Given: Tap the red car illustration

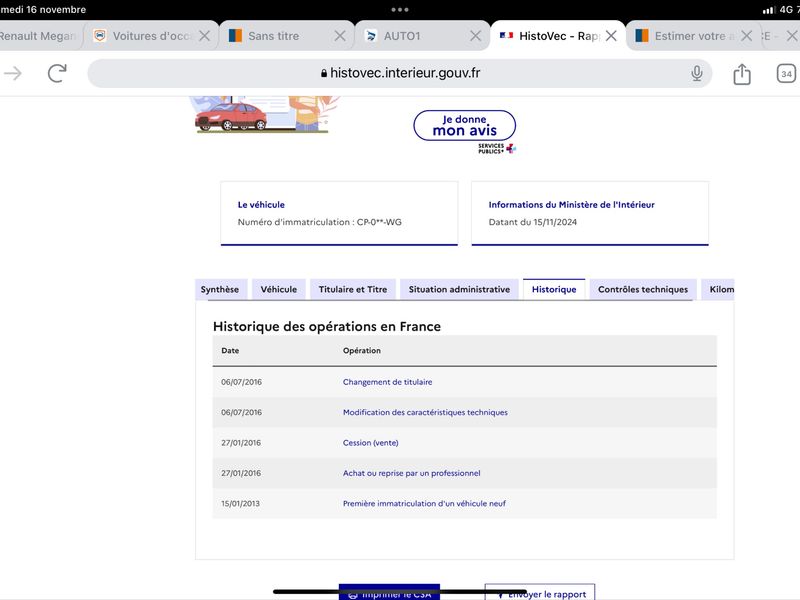Looking at the screenshot, I should coord(231,116).
